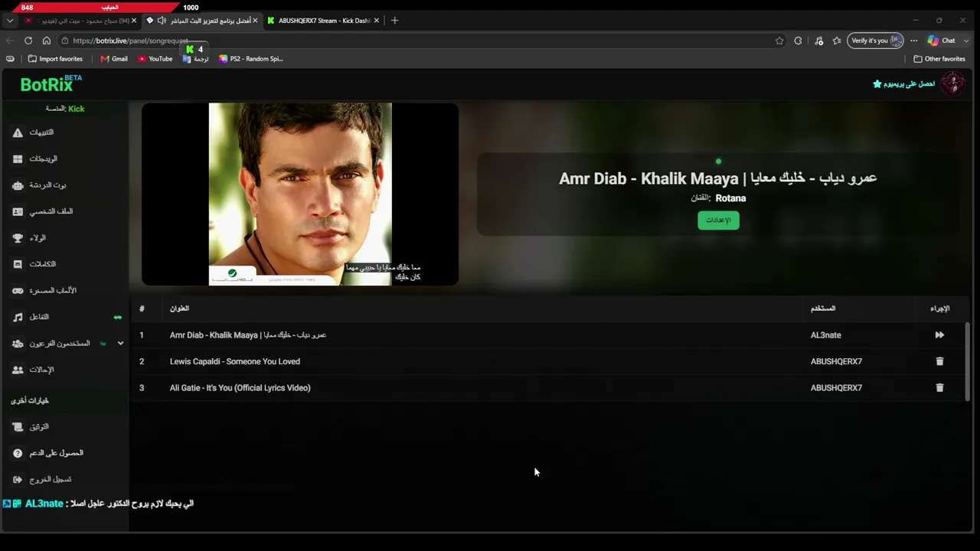This screenshot has width=980, height=551.
Task: Open the user avatar menu
Action: (953, 83)
